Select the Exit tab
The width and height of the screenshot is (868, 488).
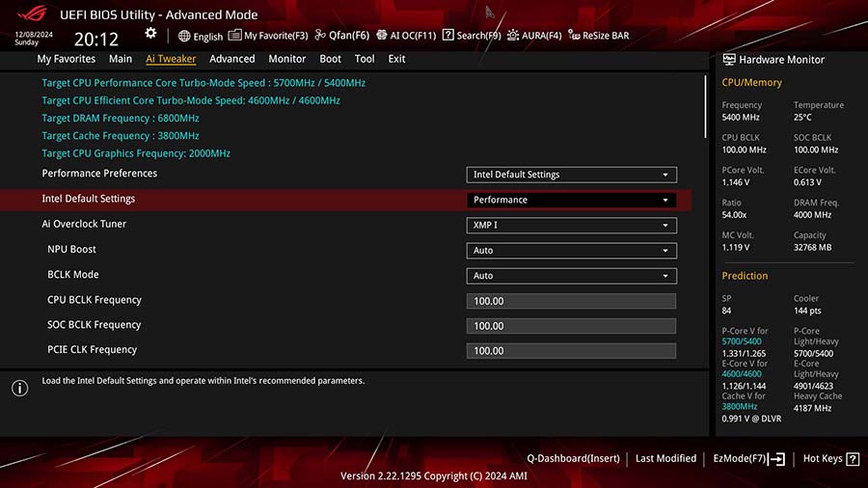click(x=396, y=59)
